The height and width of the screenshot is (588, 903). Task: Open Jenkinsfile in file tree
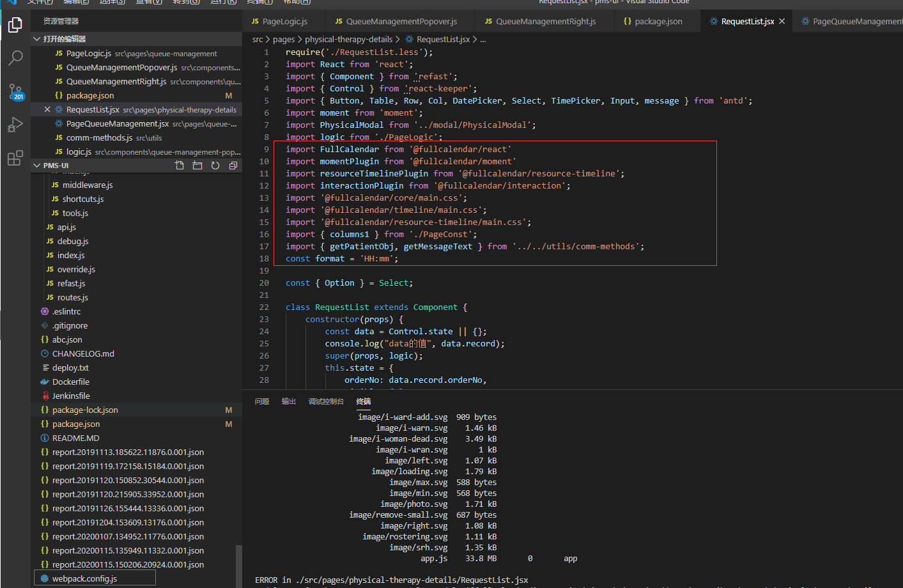pos(136,396)
